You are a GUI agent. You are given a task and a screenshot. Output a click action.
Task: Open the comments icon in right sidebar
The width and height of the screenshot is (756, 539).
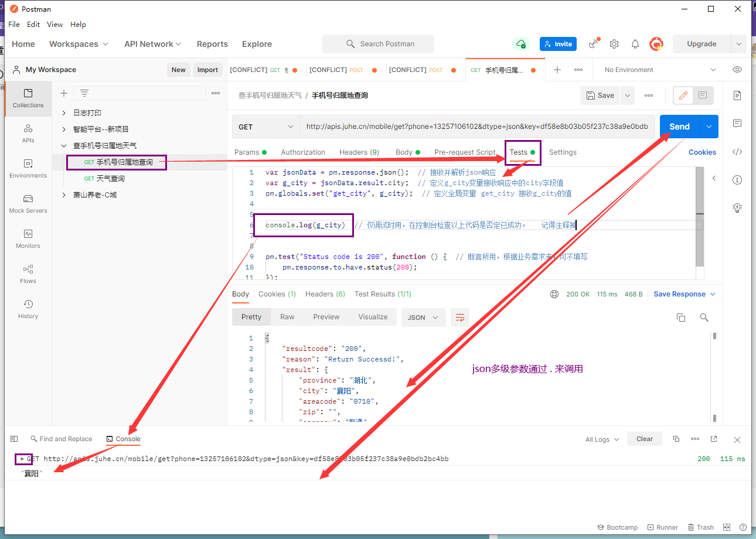coord(737,124)
